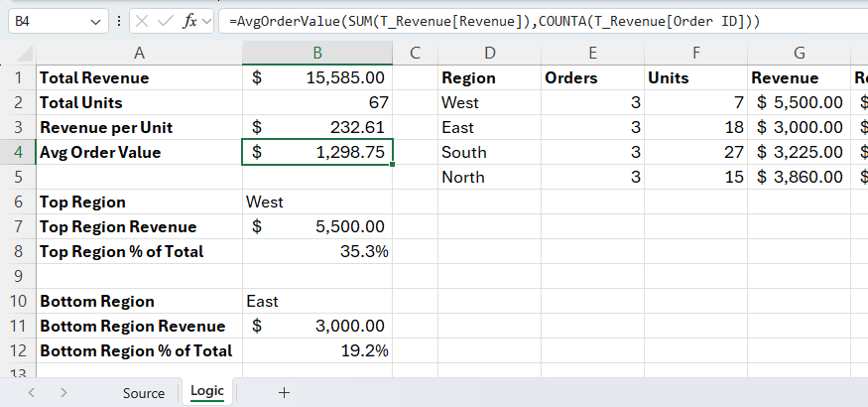The image size is (868, 407).
Task: Select the Logic sheet tab
Action: tap(207, 391)
